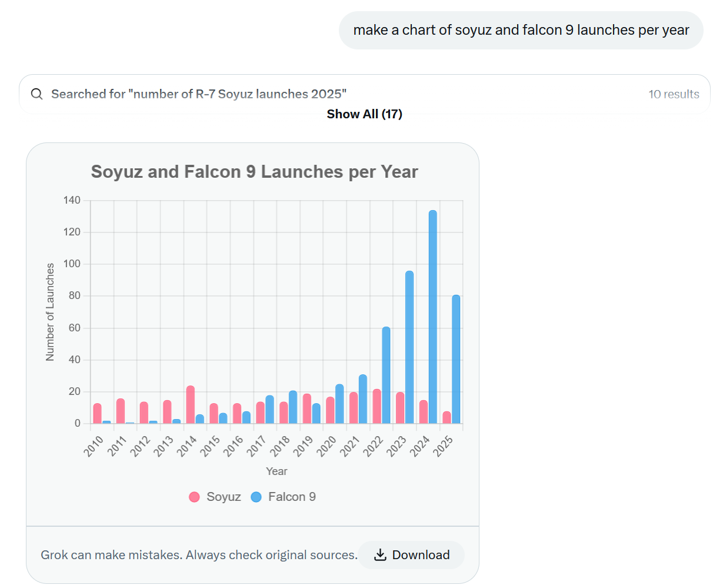Click the 2017 Falcon 9 bar

[269, 409]
